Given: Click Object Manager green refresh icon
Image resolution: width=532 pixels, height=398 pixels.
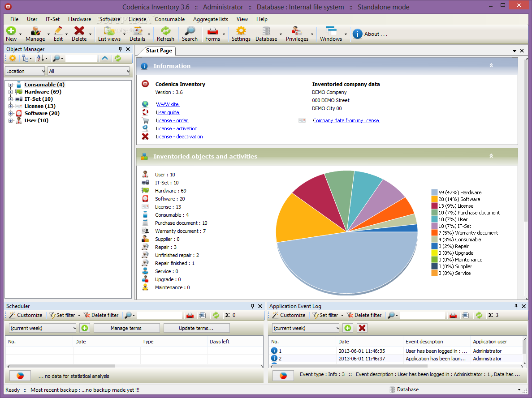Looking at the screenshot, I should [x=118, y=58].
